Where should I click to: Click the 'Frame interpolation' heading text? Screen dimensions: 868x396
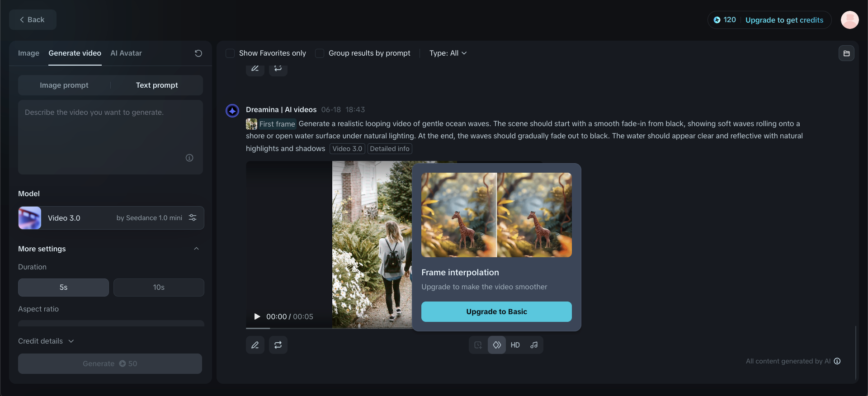coord(460,273)
